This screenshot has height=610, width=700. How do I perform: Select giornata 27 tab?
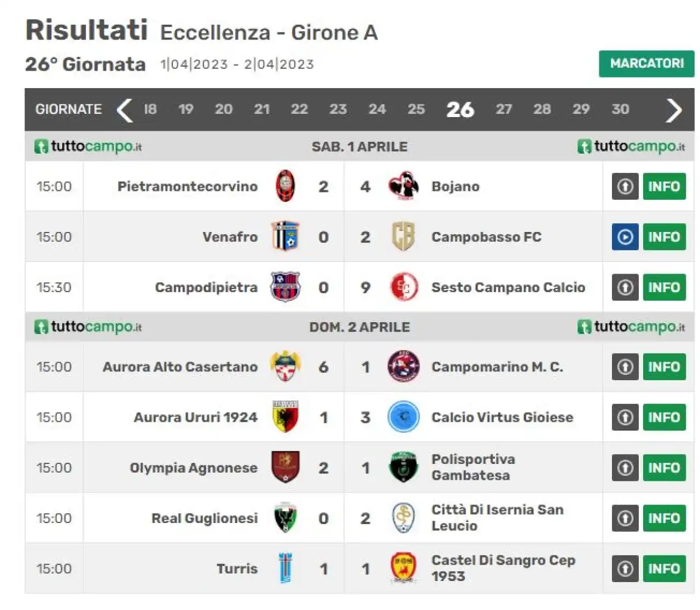click(504, 109)
